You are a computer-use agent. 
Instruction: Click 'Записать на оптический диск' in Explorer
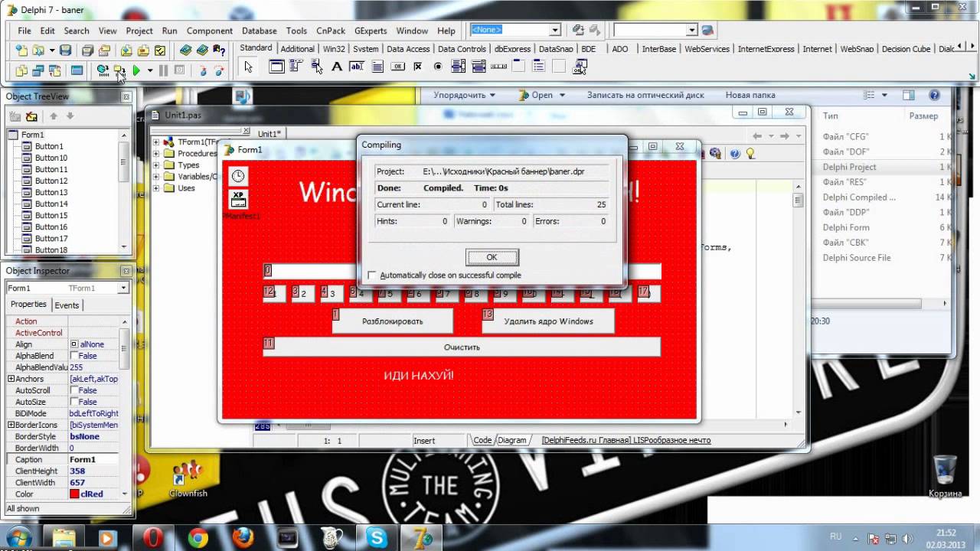(x=645, y=96)
